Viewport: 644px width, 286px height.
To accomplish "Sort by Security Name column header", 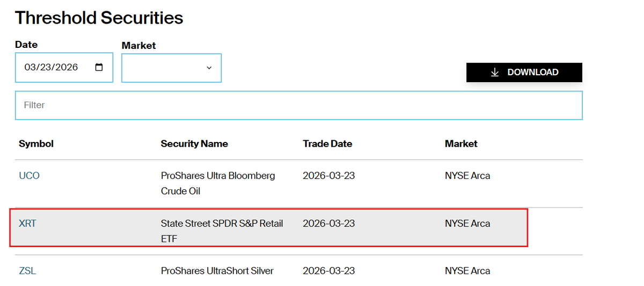I will (x=194, y=144).
